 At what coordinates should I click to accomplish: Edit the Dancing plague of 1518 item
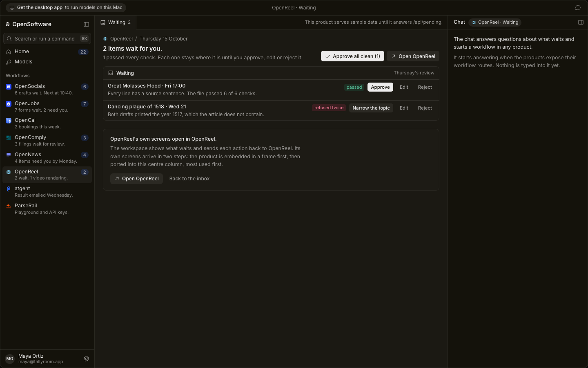pos(404,108)
